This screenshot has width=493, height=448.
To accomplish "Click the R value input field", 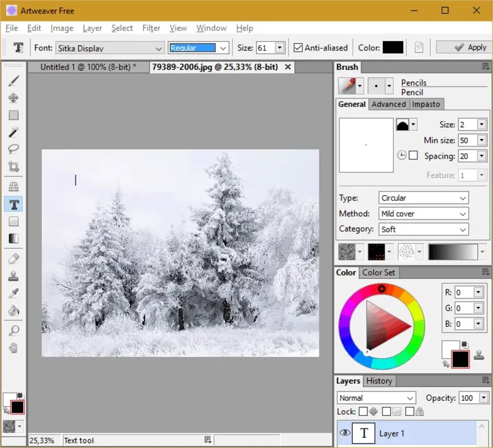I will pyautogui.click(x=464, y=292).
